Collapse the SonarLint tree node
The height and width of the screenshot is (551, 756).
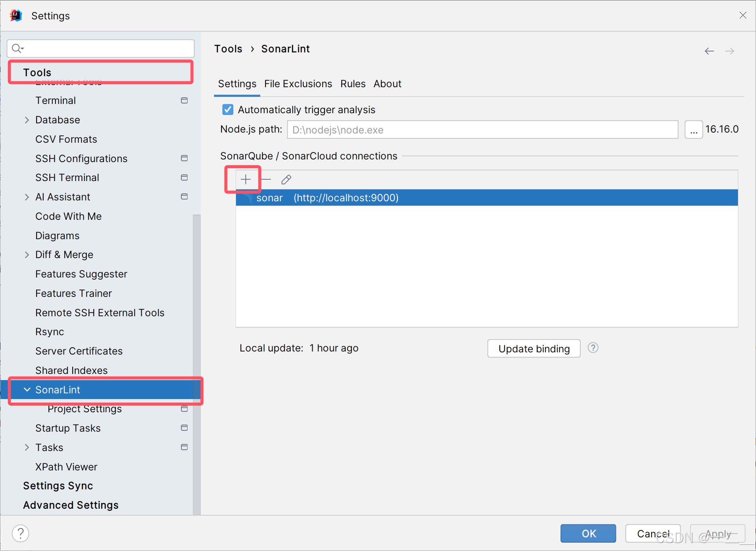pos(27,390)
